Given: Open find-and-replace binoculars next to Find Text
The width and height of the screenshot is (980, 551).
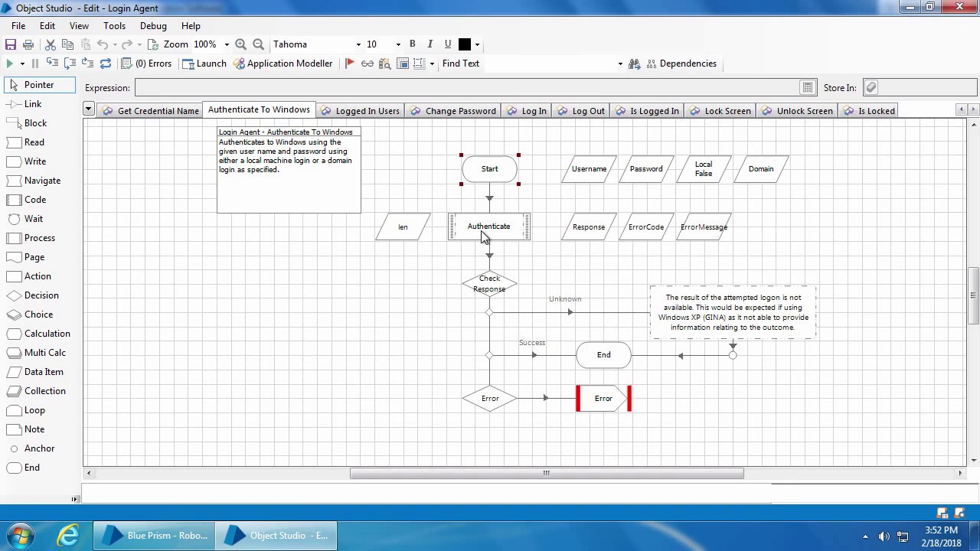Looking at the screenshot, I should tap(634, 64).
